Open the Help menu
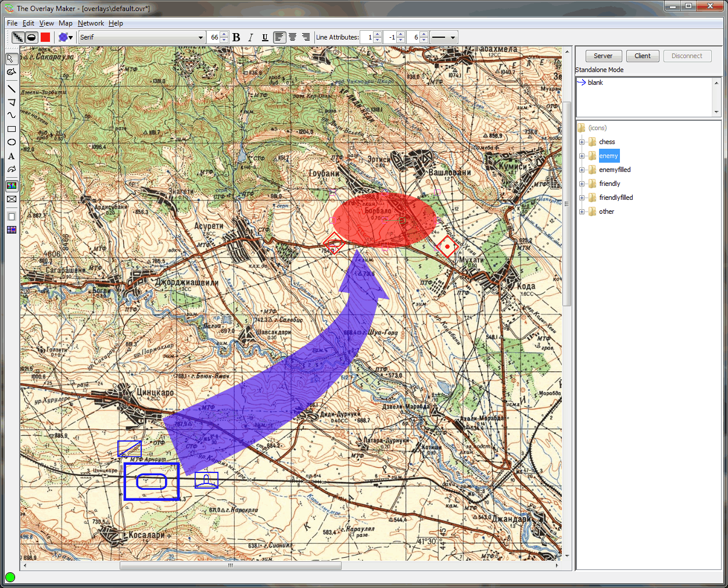The image size is (728, 588). tap(116, 23)
